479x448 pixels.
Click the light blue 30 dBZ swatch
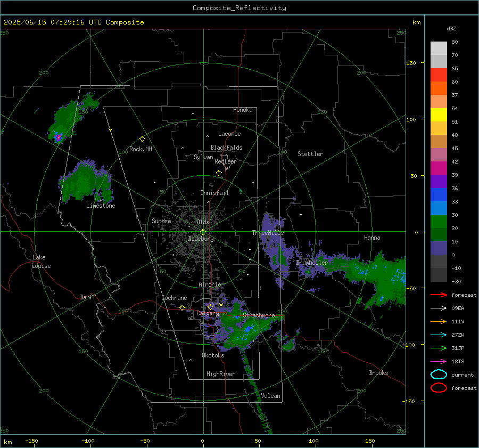[x=439, y=208]
